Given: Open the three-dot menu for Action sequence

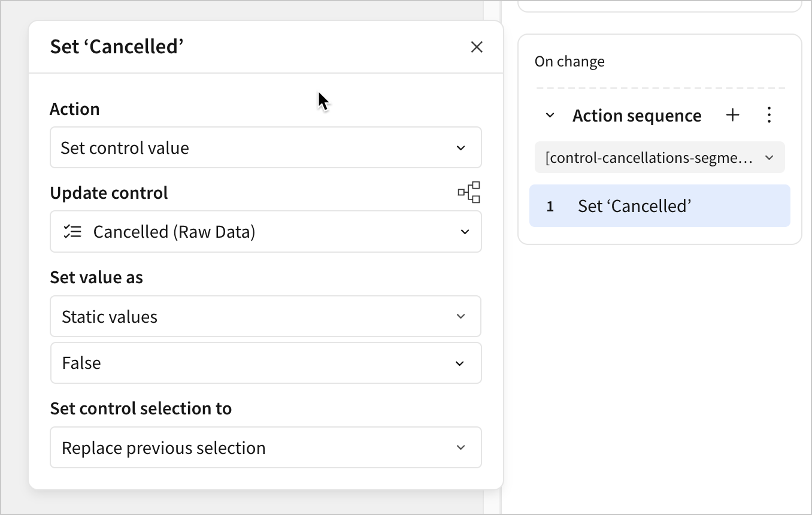Looking at the screenshot, I should point(769,116).
